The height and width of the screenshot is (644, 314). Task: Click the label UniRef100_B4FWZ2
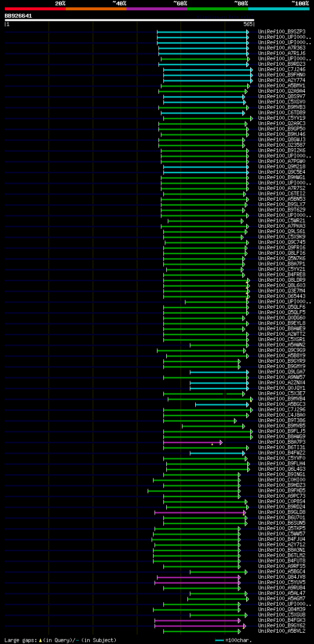[282, 453]
